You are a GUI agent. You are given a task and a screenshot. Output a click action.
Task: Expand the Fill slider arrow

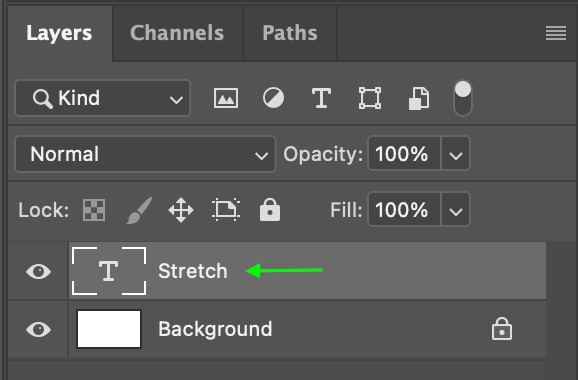pos(456,210)
